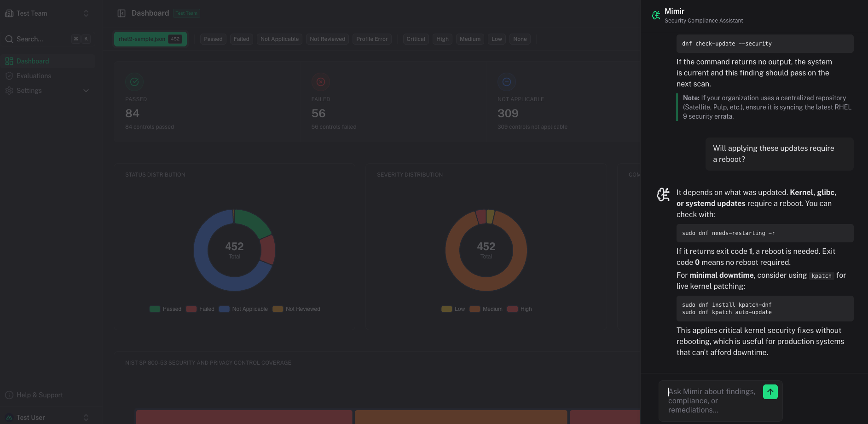Send the chat message with the arrow button
Image resolution: width=868 pixels, height=424 pixels.
pyautogui.click(x=770, y=391)
